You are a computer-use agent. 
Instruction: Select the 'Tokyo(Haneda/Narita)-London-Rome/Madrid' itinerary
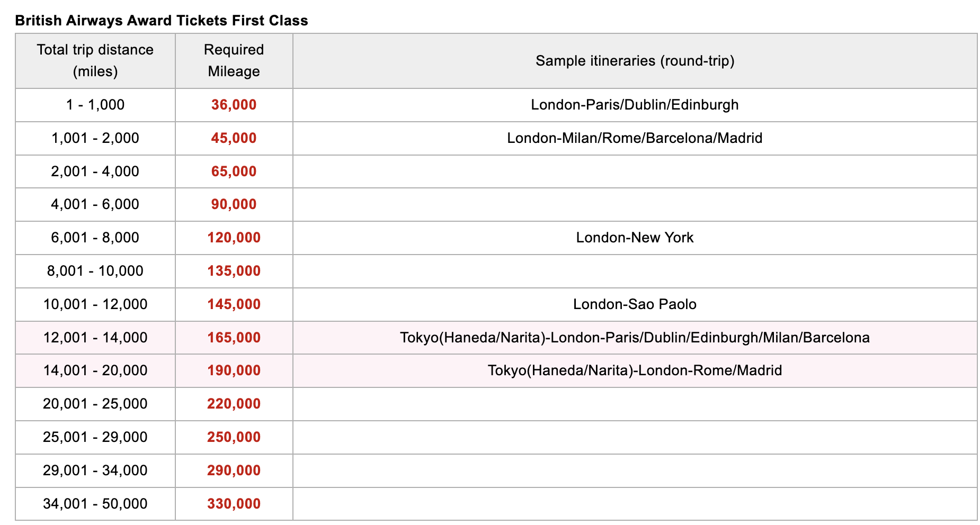click(x=635, y=370)
